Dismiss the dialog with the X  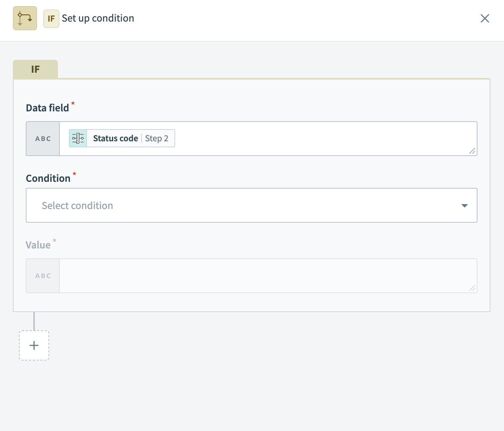pyautogui.click(x=485, y=18)
